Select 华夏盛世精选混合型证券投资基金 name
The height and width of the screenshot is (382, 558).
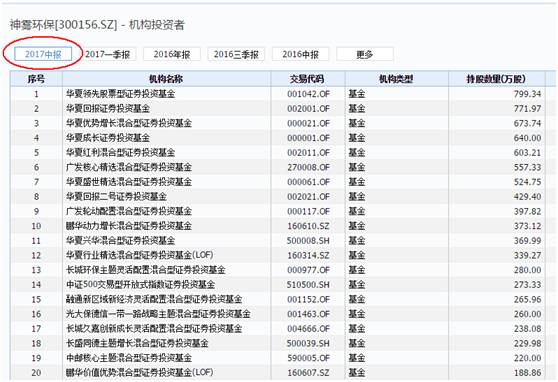click(129, 182)
